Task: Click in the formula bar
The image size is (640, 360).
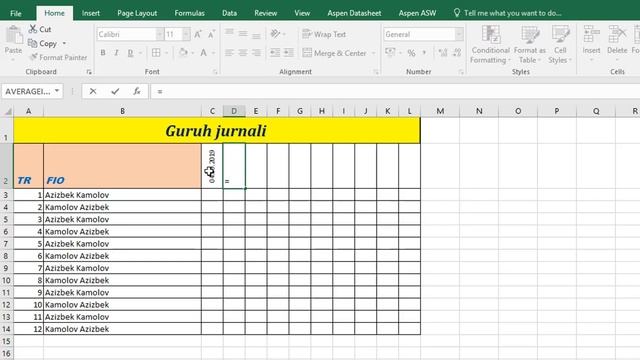Action: (395, 91)
